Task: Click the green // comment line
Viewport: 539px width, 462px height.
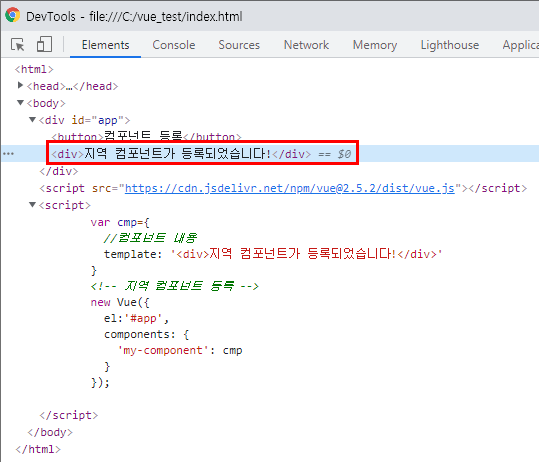Action: click(x=150, y=238)
